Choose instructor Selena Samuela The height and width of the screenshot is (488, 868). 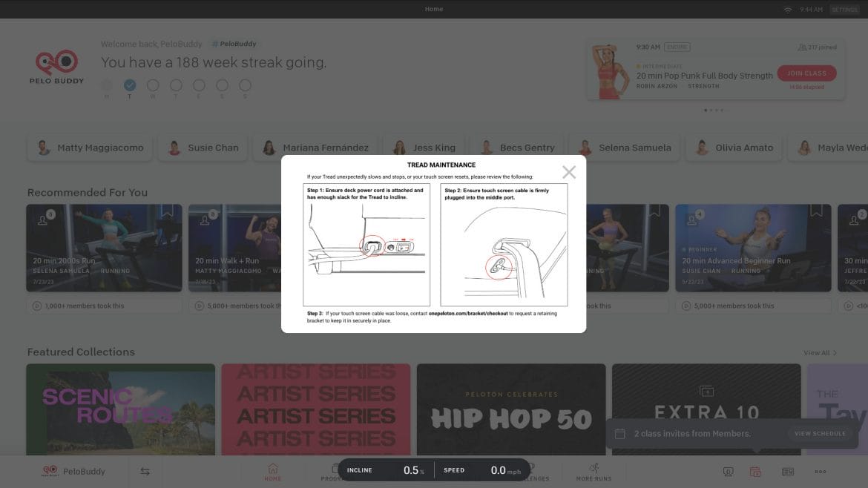tap(624, 148)
